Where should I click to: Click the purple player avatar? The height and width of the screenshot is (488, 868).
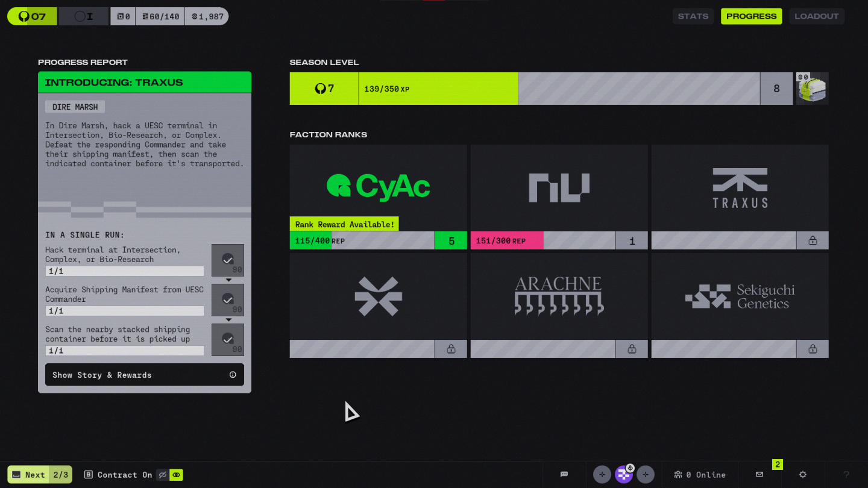coord(624,475)
